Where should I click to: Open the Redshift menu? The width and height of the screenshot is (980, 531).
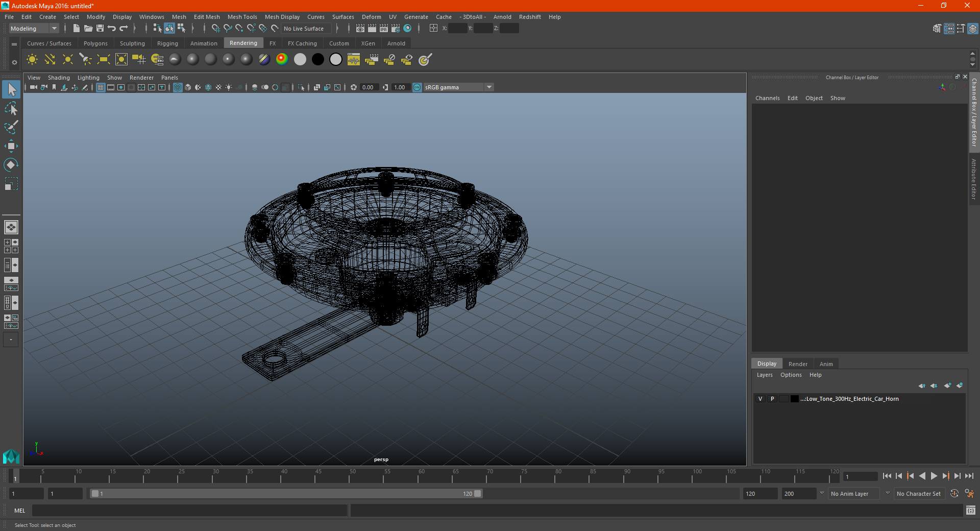pos(530,17)
